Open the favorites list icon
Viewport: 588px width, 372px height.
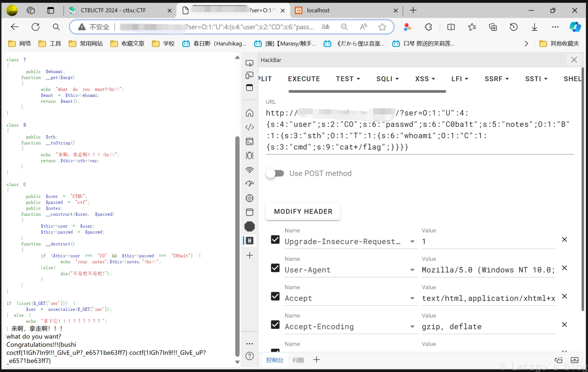(472, 27)
